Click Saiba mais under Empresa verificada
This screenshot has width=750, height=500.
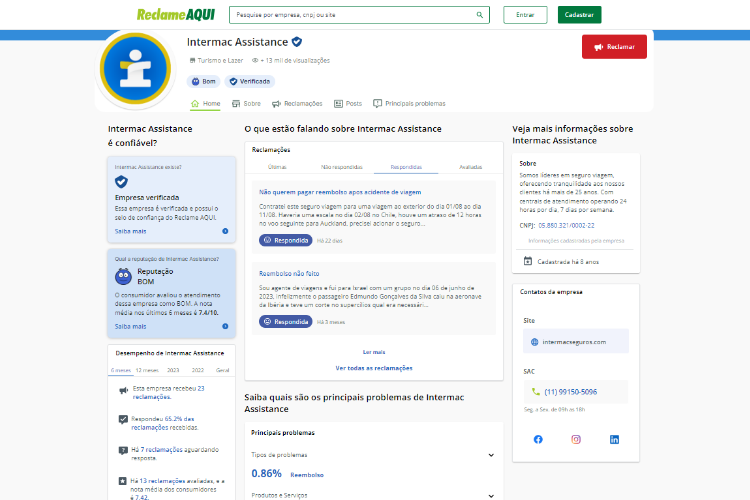pyautogui.click(x=131, y=231)
